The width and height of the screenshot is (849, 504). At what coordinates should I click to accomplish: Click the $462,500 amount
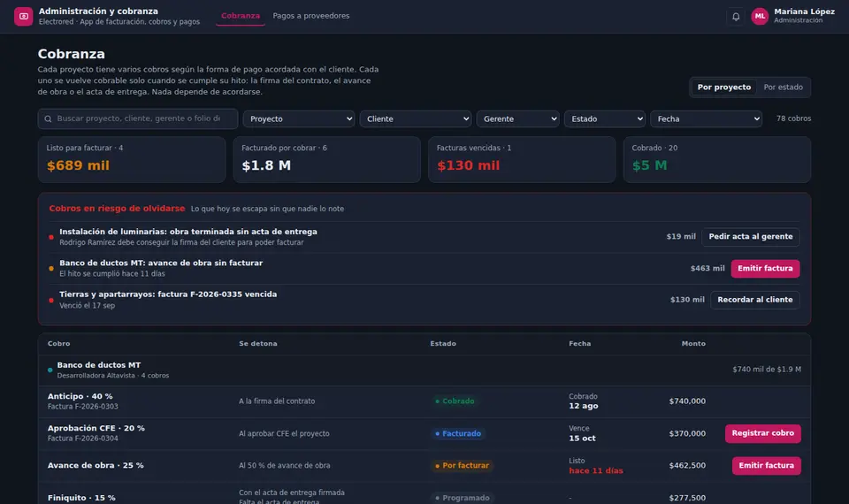tap(687, 466)
